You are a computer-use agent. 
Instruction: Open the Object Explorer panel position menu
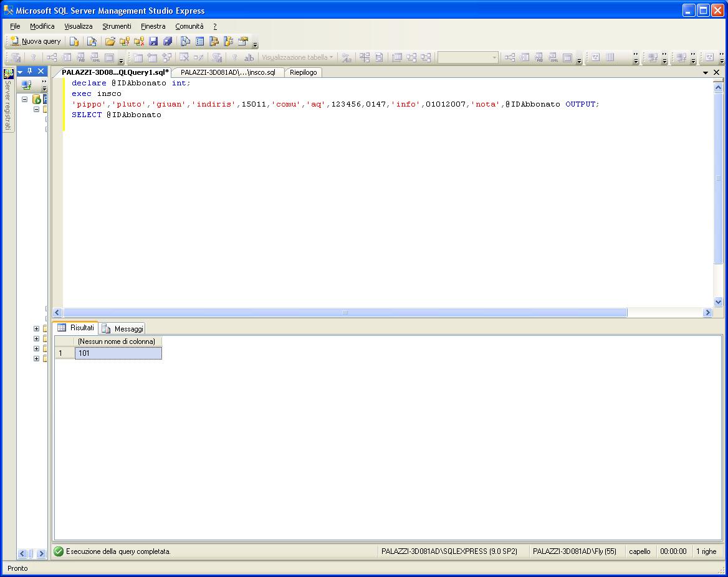(20, 72)
